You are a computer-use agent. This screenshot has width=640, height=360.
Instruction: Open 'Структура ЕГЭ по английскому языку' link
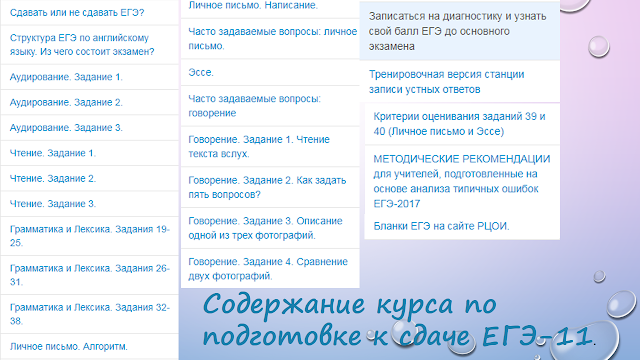(x=82, y=45)
